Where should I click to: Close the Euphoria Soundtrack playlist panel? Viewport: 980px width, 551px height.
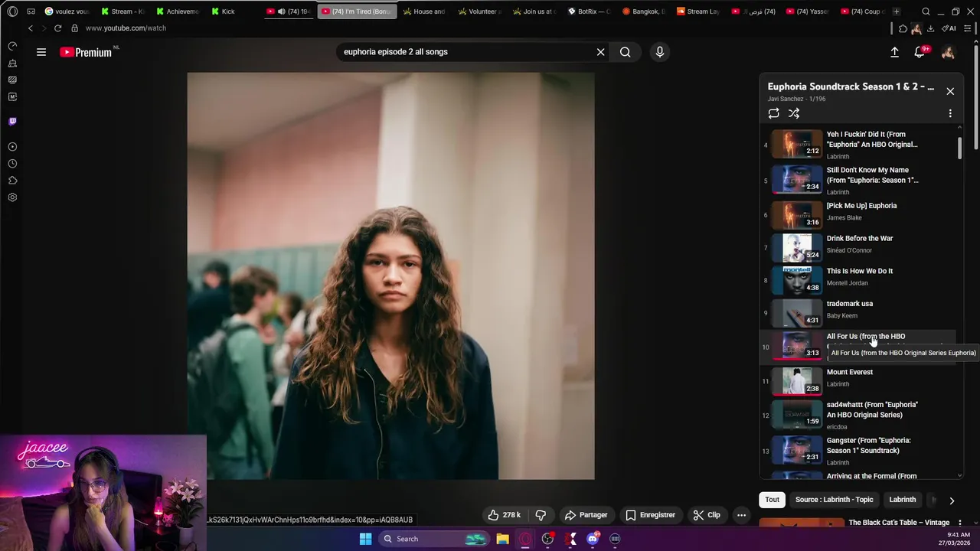950,91
